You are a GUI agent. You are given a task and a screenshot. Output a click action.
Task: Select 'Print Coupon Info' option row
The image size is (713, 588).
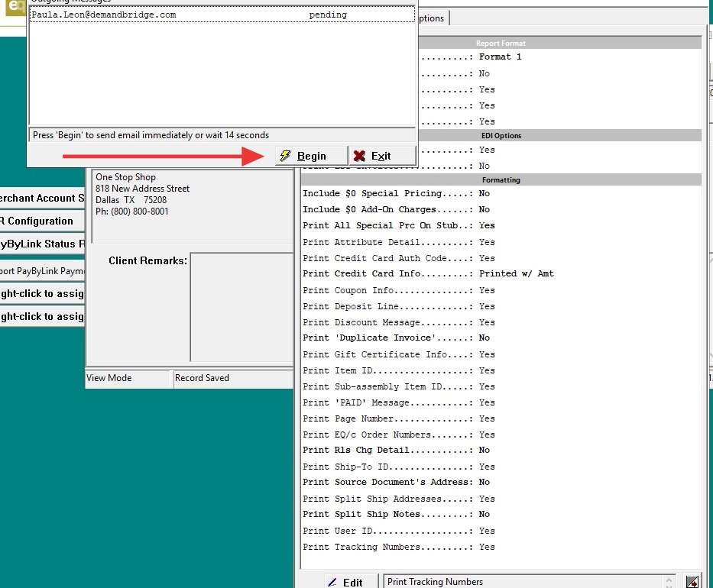pos(501,290)
